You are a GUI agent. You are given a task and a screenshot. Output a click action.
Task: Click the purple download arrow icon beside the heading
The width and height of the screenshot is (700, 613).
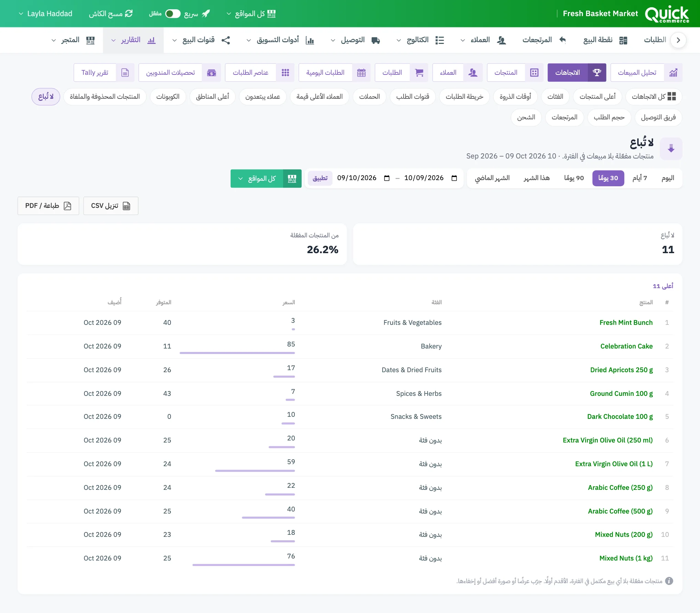pyautogui.click(x=671, y=149)
